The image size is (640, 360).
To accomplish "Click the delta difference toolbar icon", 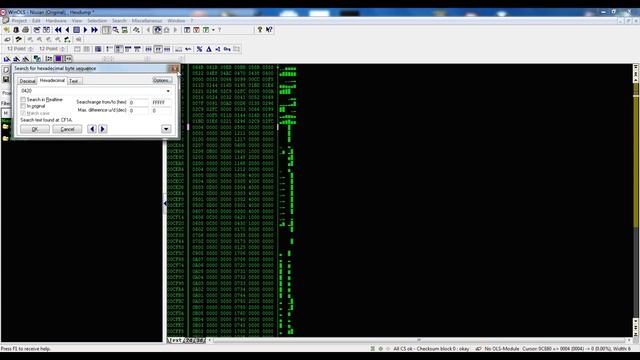I will 209,49.
